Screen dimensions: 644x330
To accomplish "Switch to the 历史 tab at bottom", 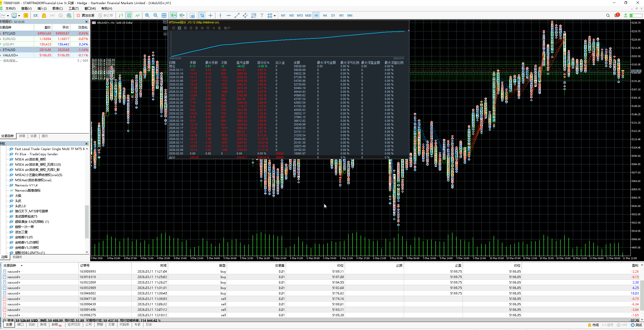I will point(32,325).
